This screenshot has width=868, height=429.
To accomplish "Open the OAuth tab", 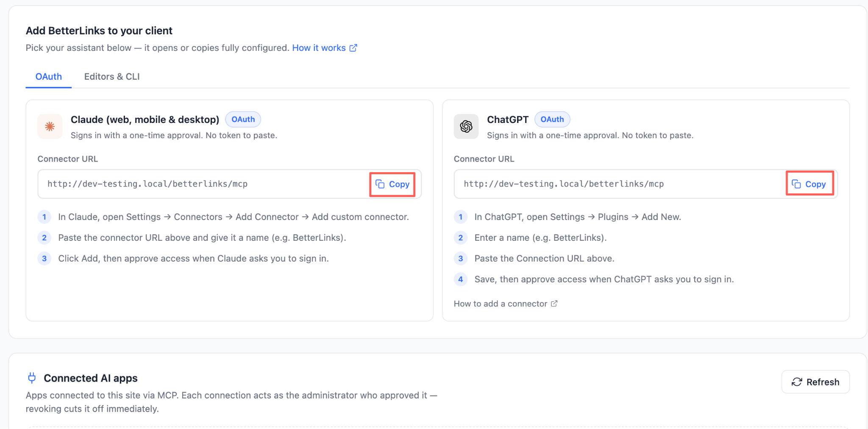I will (x=48, y=77).
